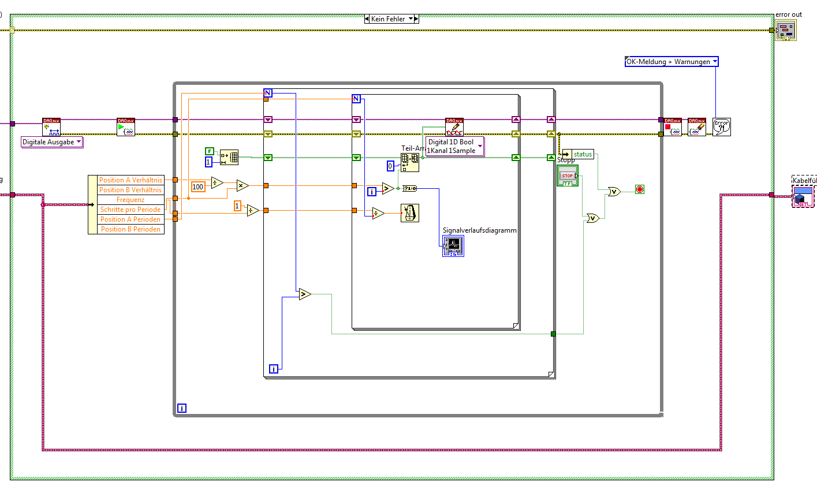Click the DAQmx Create Channel VI icon
Viewport: 817px width, 504px height.
click(51, 127)
